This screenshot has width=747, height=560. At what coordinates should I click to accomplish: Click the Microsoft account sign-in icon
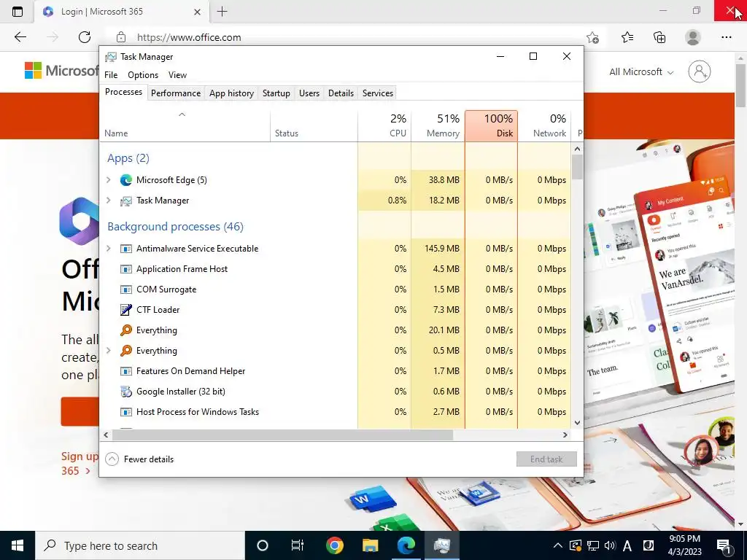[700, 71]
